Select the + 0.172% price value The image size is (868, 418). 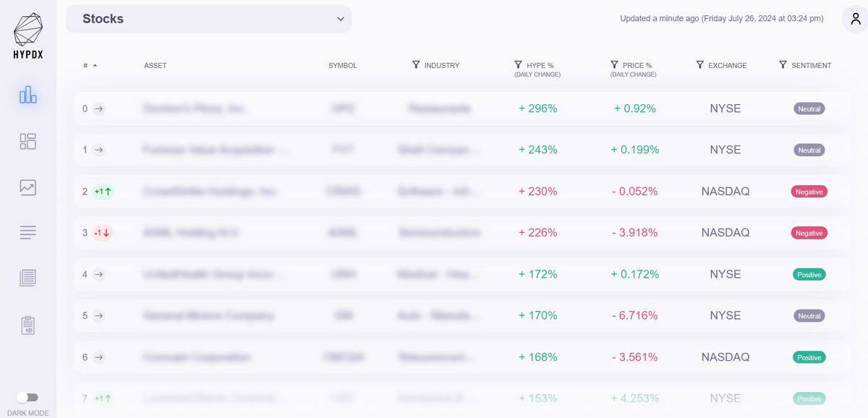click(x=635, y=274)
